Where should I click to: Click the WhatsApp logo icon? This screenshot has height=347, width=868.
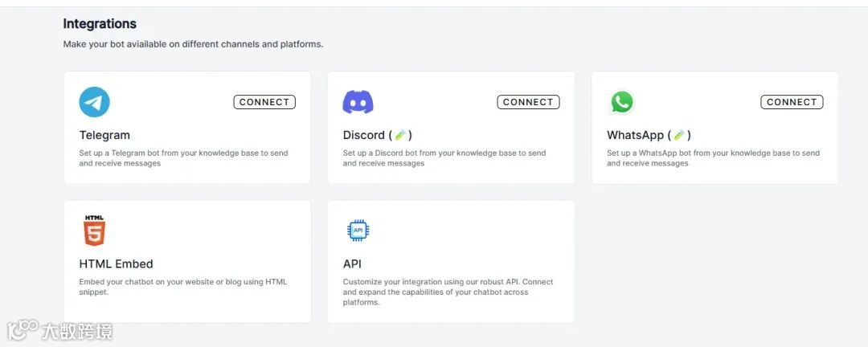tap(621, 102)
